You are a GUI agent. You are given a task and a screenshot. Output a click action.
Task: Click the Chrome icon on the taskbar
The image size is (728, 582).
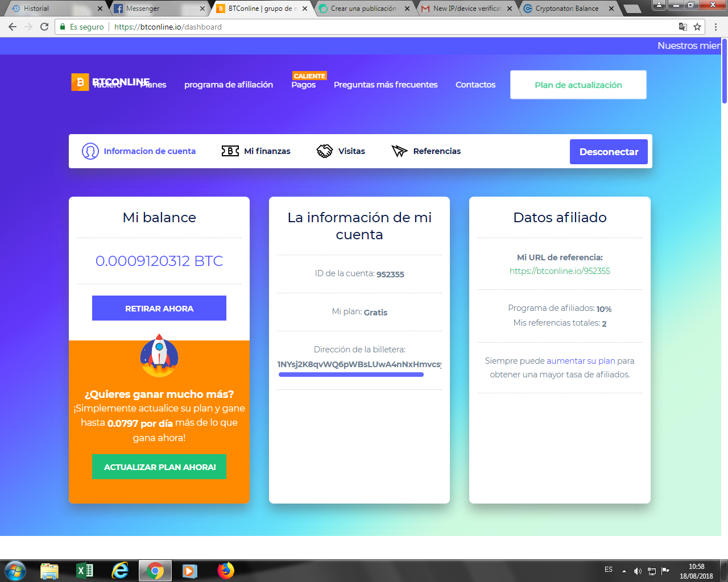tap(155, 571)
